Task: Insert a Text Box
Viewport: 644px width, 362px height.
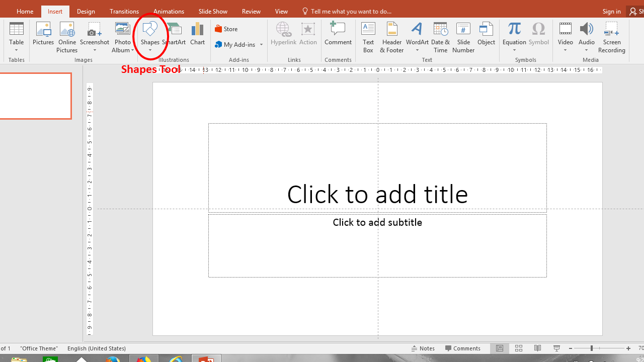Action: pyautogui.click(x=368, y=35)
